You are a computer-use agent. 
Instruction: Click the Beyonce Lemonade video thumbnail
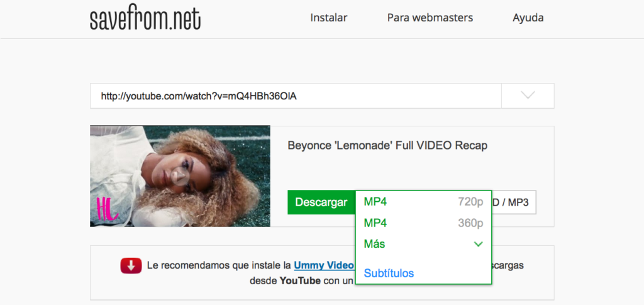pos(180,176)
